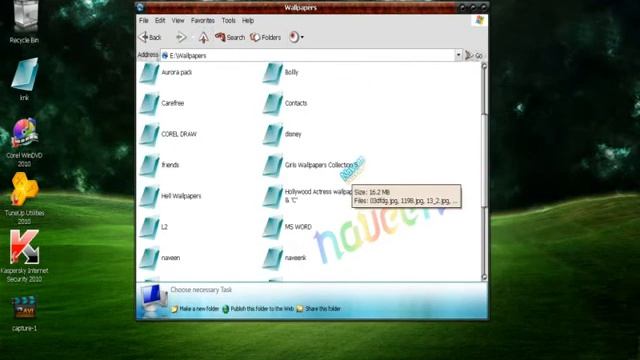Select the Carefree folder icon
Viewport: 640px width, 360px height.
[x=149, y=104]
